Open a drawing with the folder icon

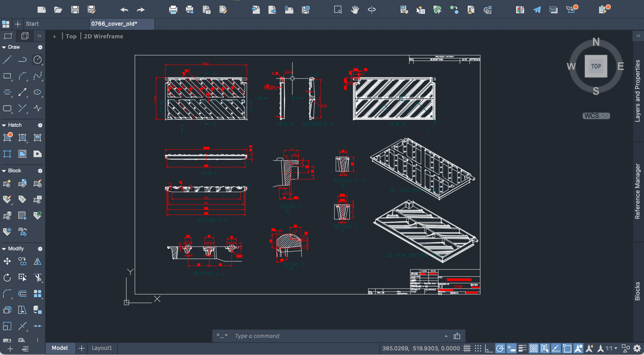[58, 10]
